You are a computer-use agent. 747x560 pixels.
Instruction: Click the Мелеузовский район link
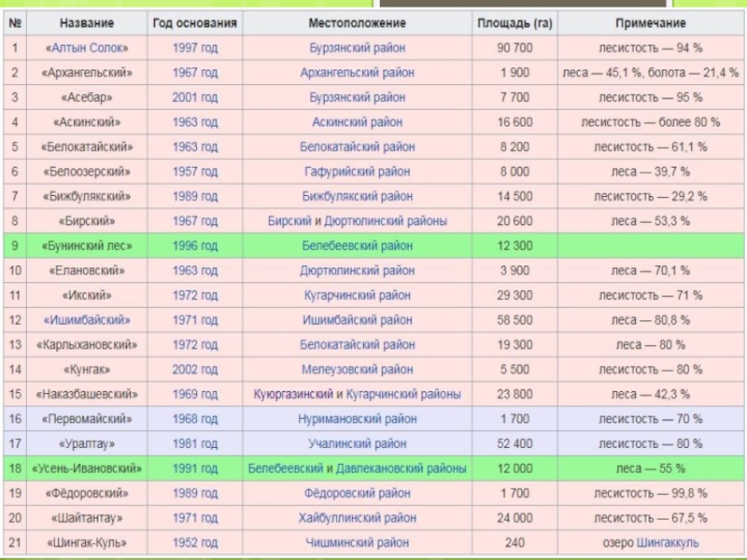click(x=358, y=370)
